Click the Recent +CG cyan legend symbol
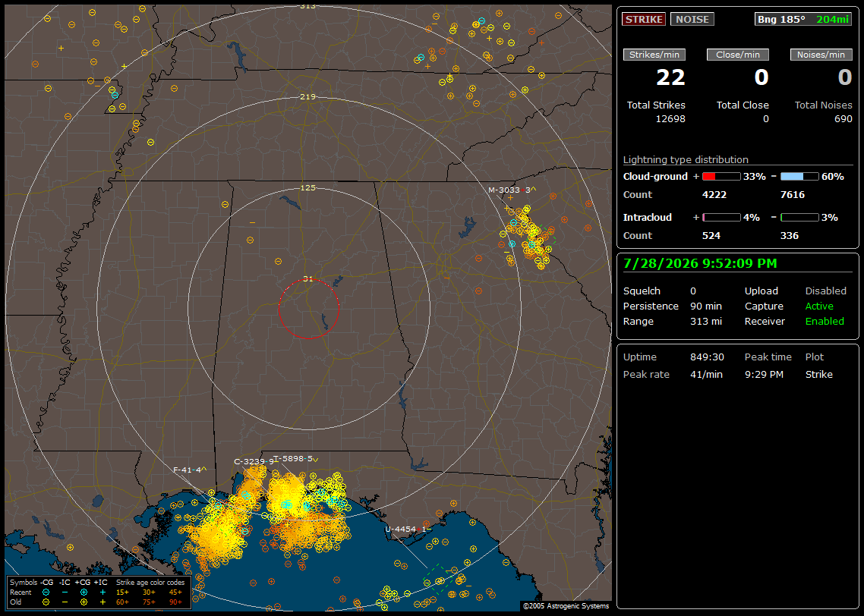Image resolution: width=864 pixels, height=616 pixels. coord(84,592)
